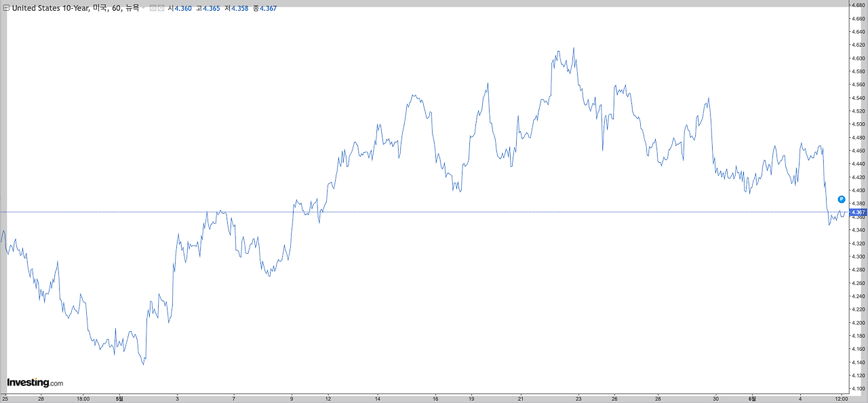Click the 4.680 price axis label

click(859, 5)
